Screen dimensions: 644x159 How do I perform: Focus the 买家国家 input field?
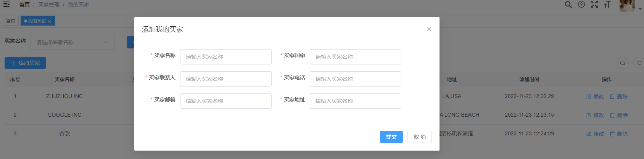click(x=356, y=57)
